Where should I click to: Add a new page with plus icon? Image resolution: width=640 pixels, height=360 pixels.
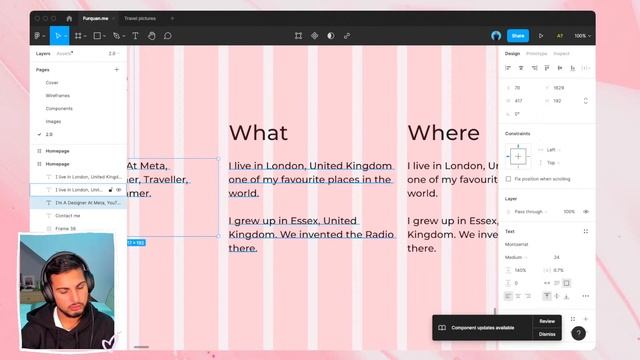[116, 70]
